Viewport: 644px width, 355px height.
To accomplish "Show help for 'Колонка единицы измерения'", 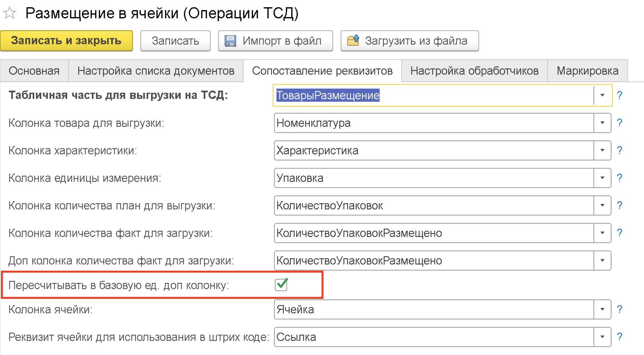I will point(620,178).
